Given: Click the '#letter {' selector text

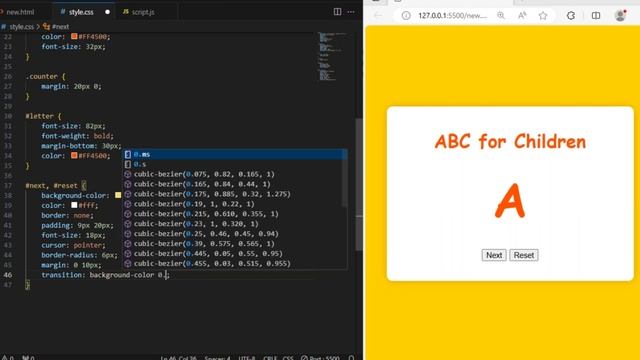Looking at the screenshot, I should [x=43, y=116].
